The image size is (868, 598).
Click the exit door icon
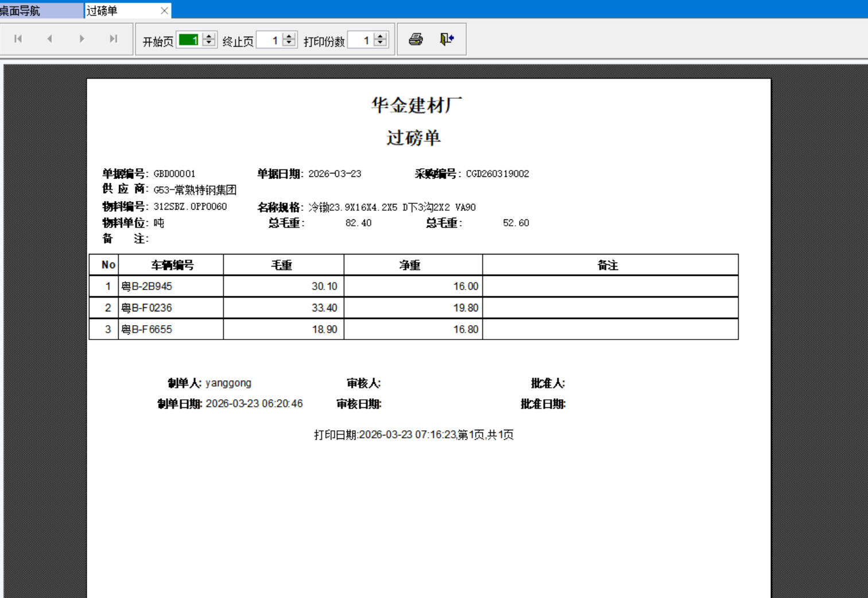click(x=447, y=39)
